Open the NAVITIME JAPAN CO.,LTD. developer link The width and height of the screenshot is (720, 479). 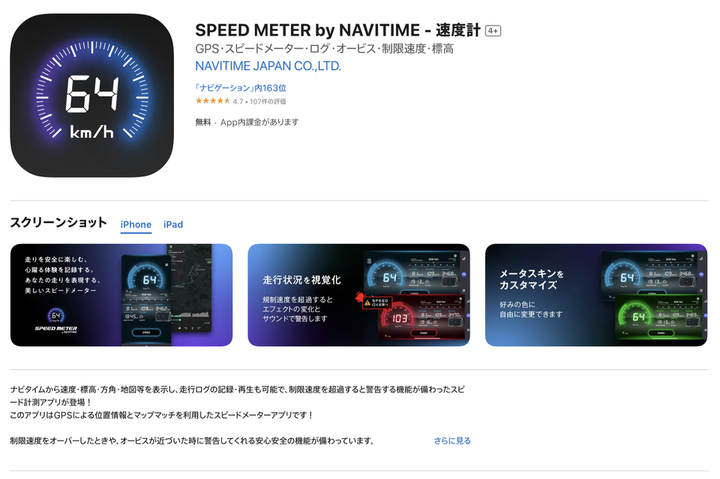coord(268,66)
